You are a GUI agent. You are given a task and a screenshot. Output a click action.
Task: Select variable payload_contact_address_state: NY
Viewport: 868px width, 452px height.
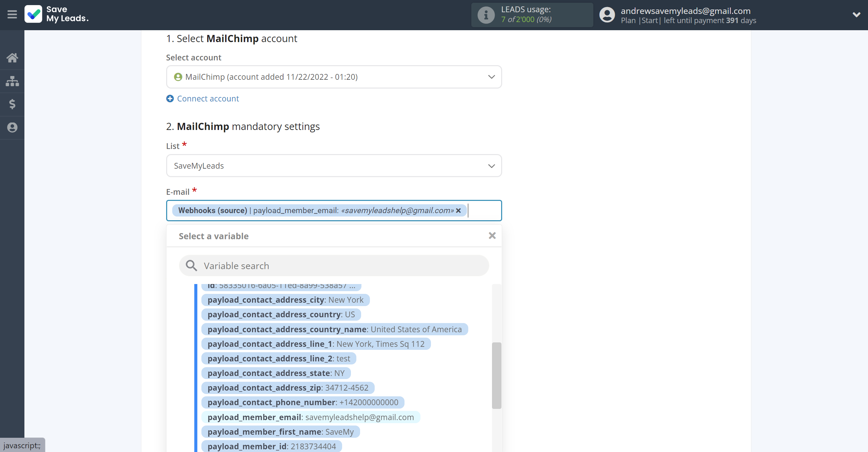(276, 373)
